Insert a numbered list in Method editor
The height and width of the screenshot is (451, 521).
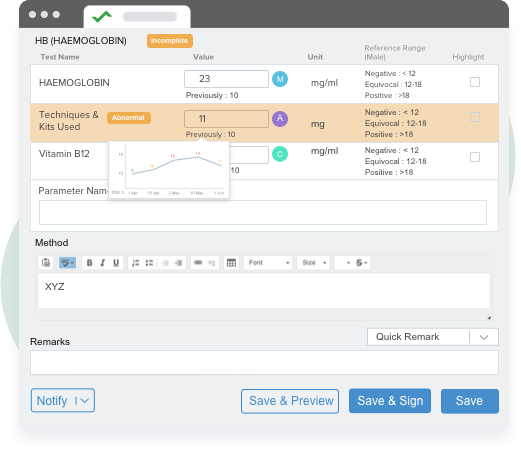[x=135, y=263]
